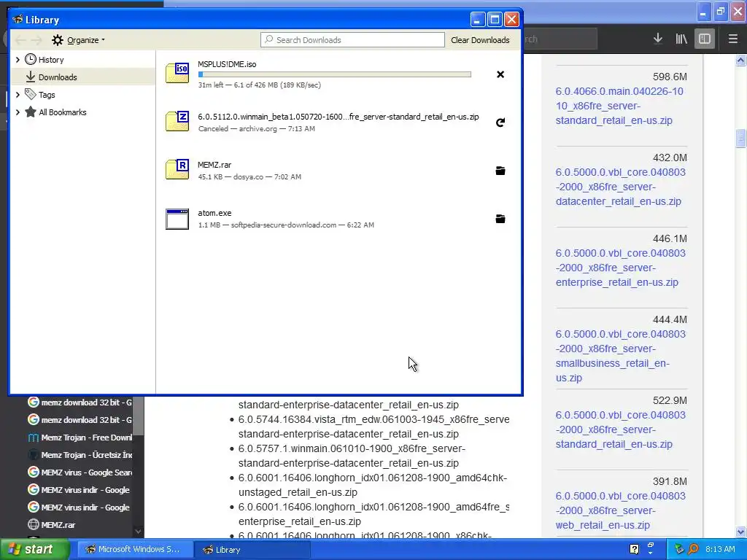Click Clear Downloads button

(x=480, y=40)
